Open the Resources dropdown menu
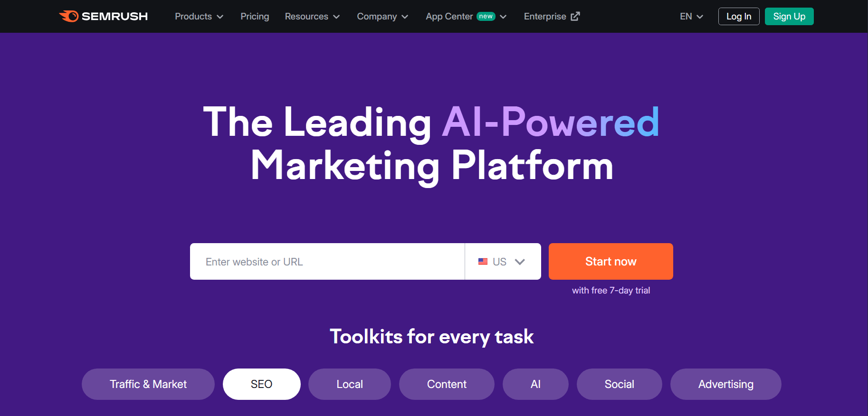This screenshot has height=416, width=868. tap(312, 16)
